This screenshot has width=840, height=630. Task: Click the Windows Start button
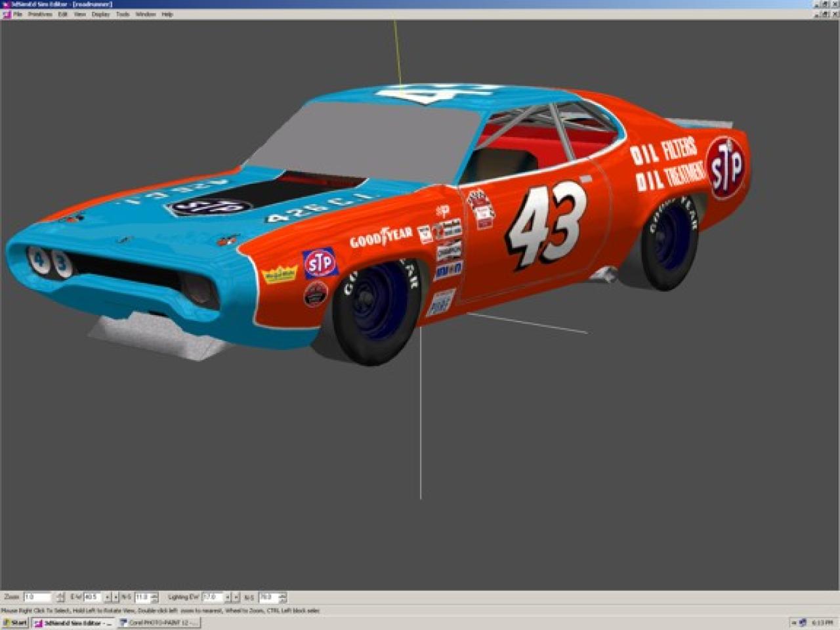click(x=15, y=623)
